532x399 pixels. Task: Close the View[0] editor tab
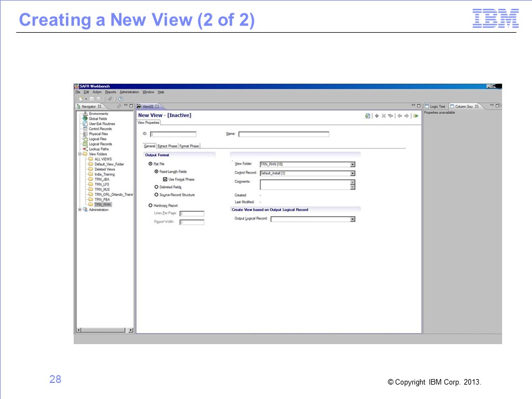(157, 106)
